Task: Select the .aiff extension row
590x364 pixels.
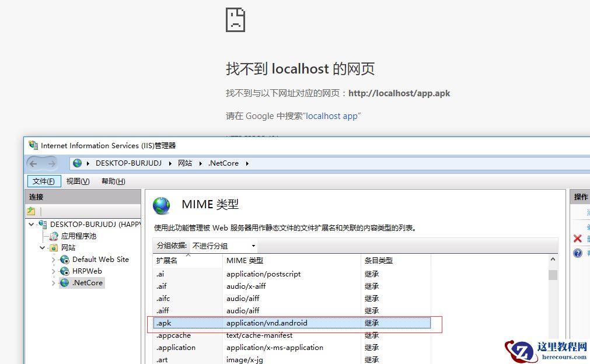Action: (292, 310)
